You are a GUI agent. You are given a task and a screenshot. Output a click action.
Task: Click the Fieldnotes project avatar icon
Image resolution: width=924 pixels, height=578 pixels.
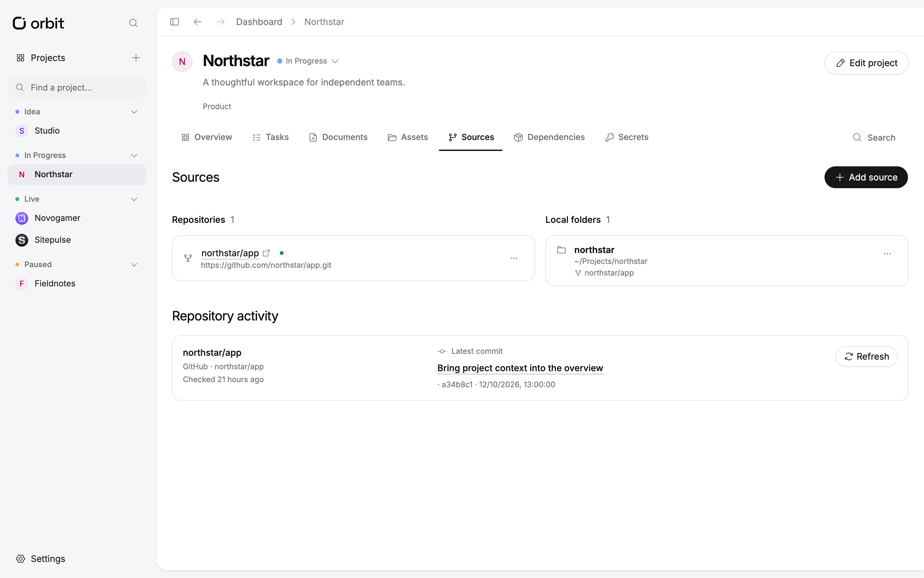click(x=22, y=284)
